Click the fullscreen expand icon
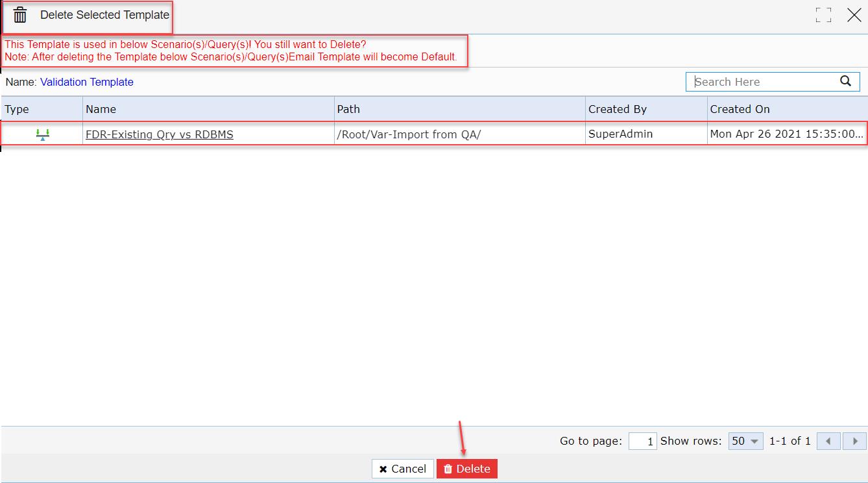The width and height of the screenshot is (868, 483). pyautogui.click(x=824, y=15)
